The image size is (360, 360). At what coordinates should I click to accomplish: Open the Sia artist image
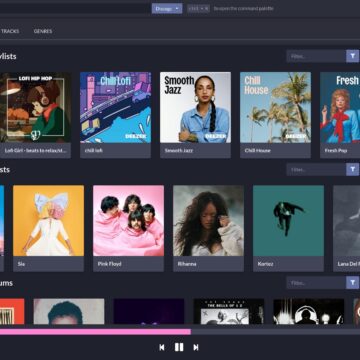[49, 221]
